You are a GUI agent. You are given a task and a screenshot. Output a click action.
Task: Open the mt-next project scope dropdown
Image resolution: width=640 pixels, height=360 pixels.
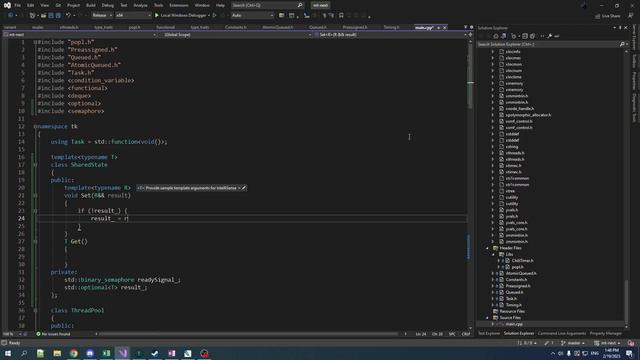pyautogui.click(x=80, y=35)
